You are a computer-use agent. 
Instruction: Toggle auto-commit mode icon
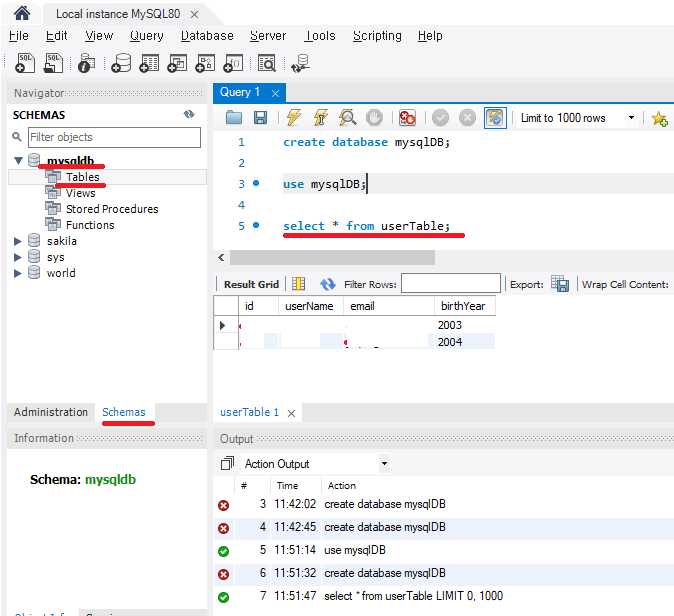click(x=495, y=118)
